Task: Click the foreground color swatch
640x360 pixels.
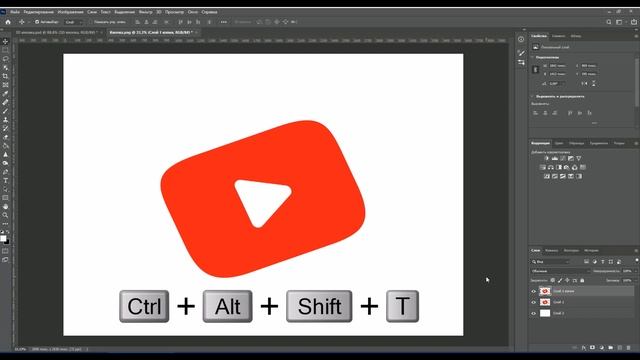Action: 3,238
